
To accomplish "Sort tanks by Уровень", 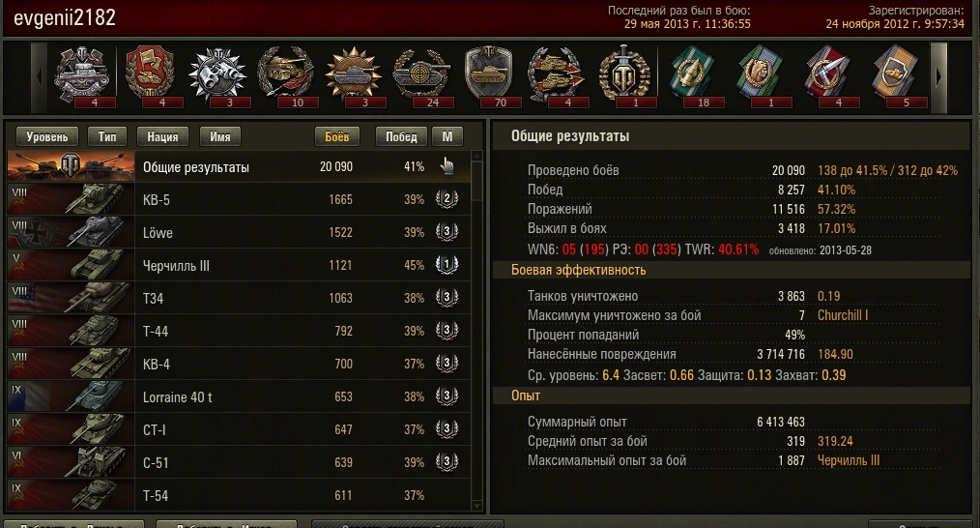I will tap(47, 136).
